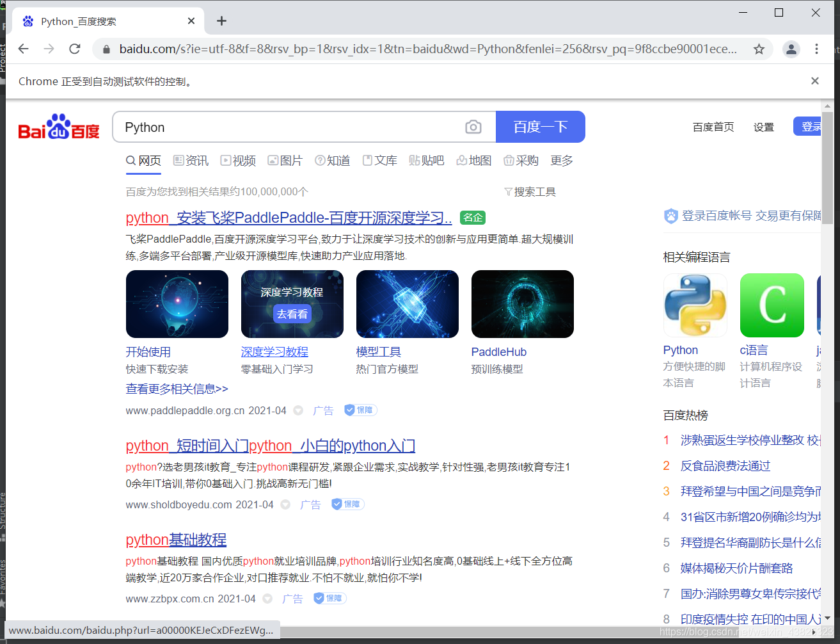Click the www.sholdboyedu.com URL text
Viewport: 840px width, 644px height.
pos(179,504)
